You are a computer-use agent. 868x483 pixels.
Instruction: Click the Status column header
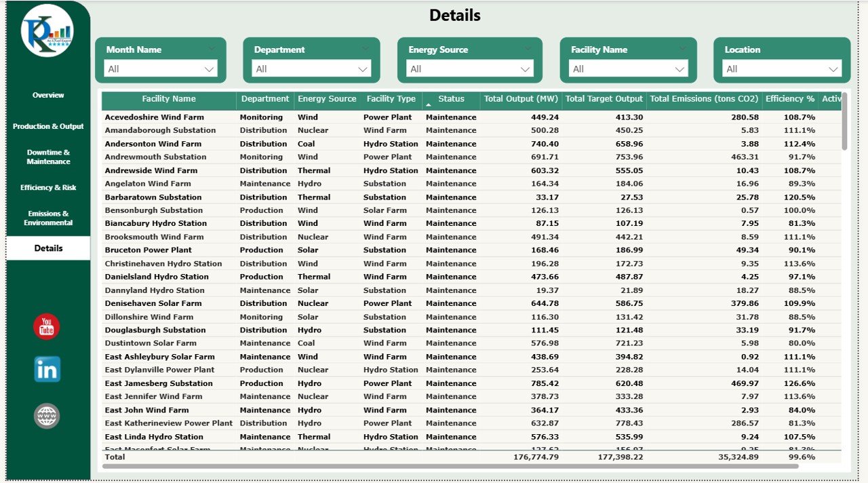tap(451, 99)
